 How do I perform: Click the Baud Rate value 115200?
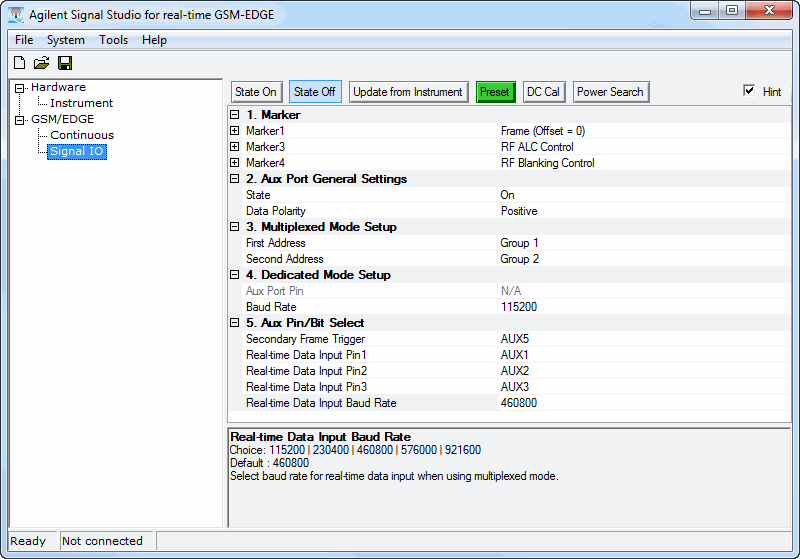pyautogui.click(x=519, y=307)
